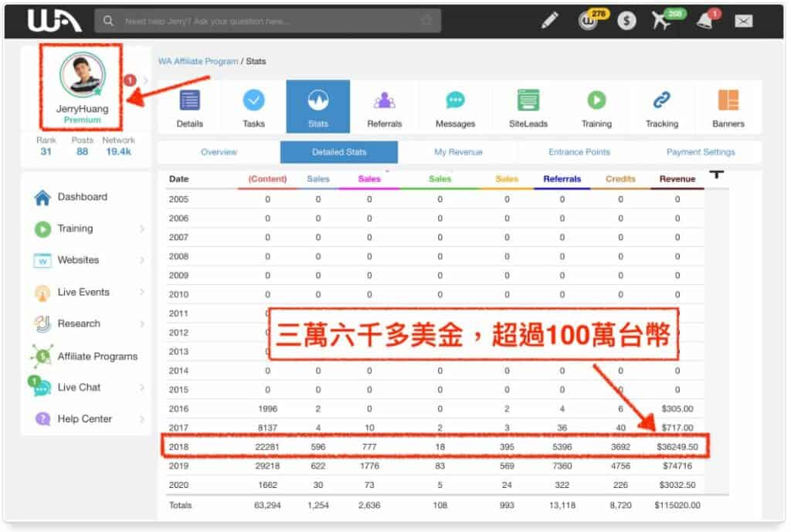Viewport: 791px width, 532px height.
Task: Open the envelope messages icon in header
Action: click(744, 21)
